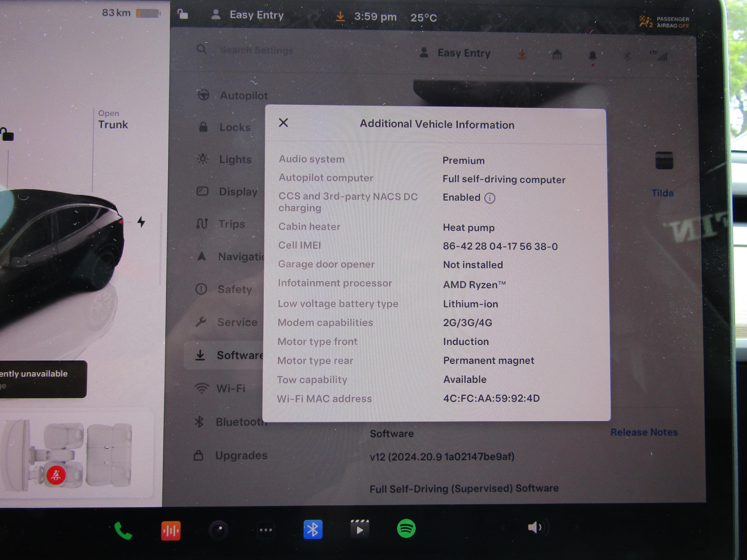Screen dimensions: 747x560
Task: Show all apps via three dots
Action: (266, 530)
